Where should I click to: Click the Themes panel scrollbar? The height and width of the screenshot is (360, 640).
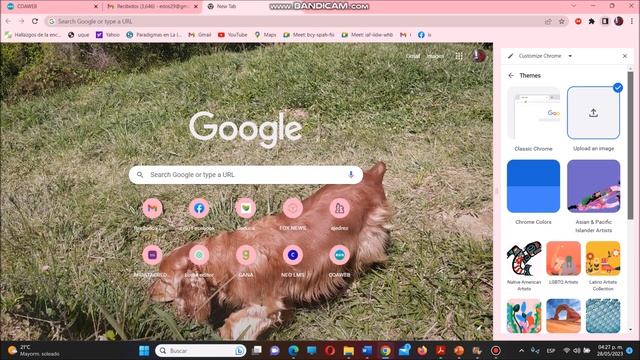coord(630,146)
